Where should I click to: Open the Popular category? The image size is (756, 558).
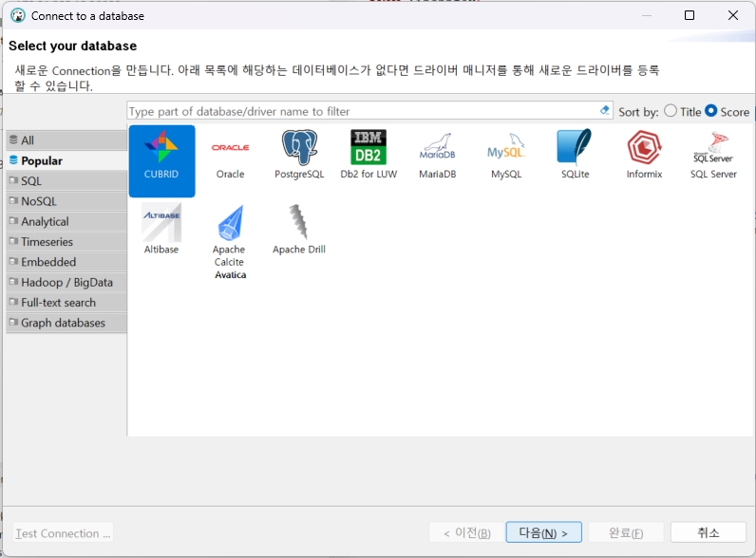click(66, 160)
